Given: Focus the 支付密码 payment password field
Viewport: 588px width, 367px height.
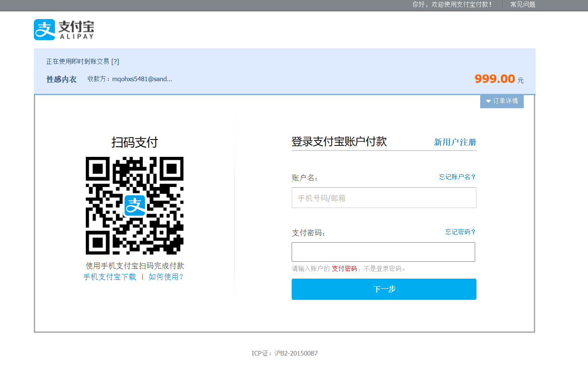Looking at the screenshot, I should (383, 252).
